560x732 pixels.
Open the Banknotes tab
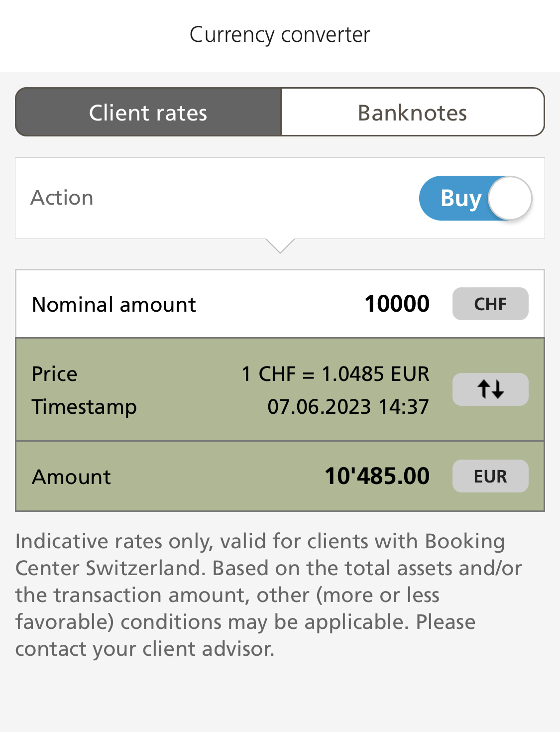tap(413, 112)
